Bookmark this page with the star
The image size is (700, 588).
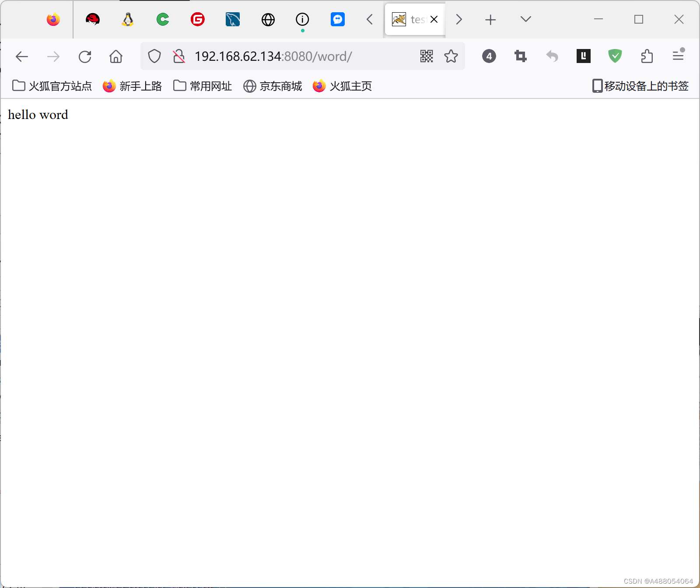tap(451, 56)
